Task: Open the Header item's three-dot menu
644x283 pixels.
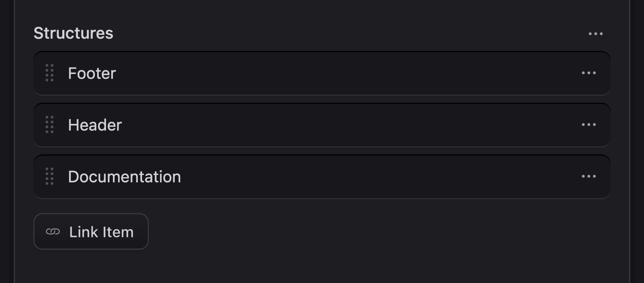Action: coord(589,125)
